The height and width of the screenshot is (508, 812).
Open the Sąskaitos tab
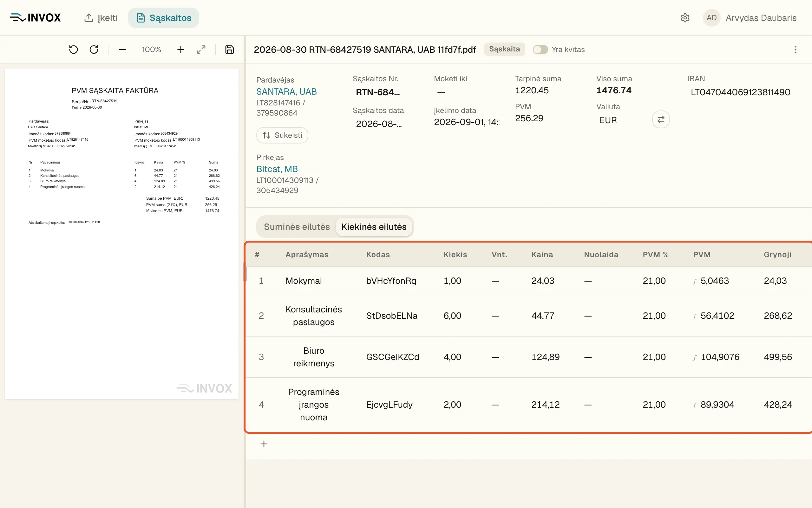coord(164,18)
